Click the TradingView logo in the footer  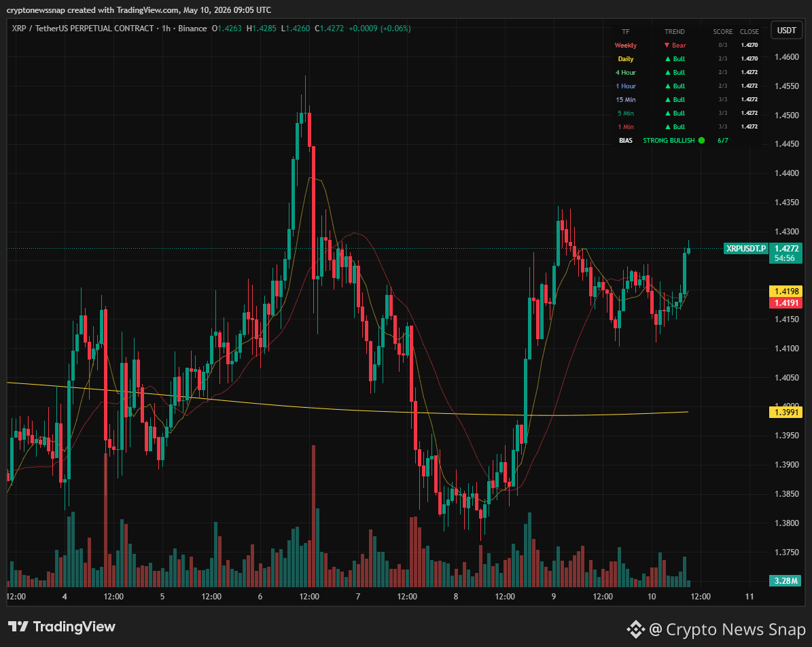(x=62, y=627)
